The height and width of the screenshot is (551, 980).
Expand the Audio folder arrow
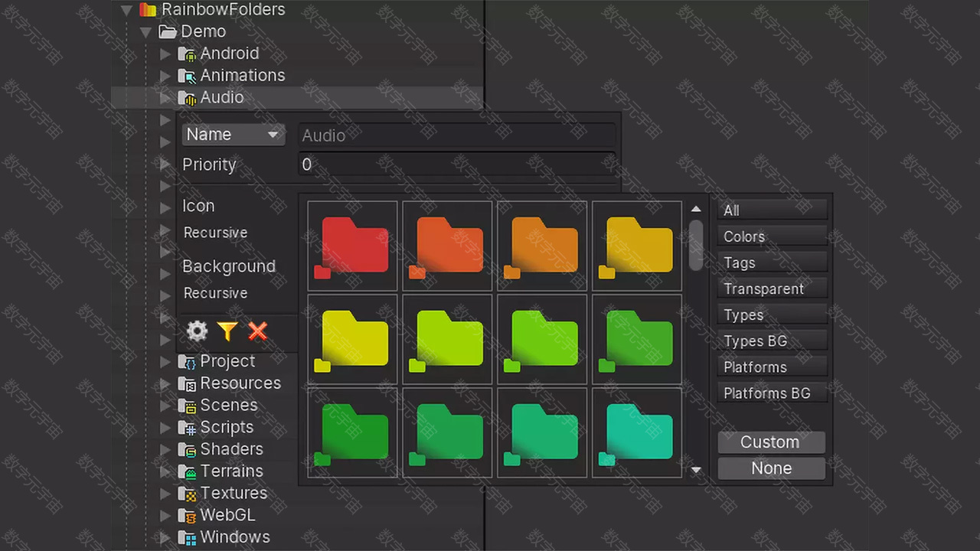[165, 98]
